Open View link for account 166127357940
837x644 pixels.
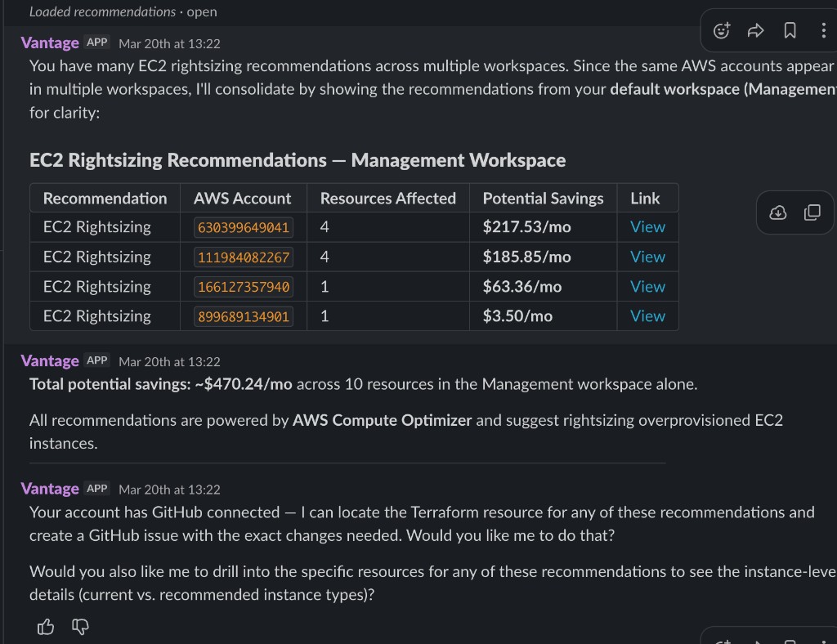[647, 287]
